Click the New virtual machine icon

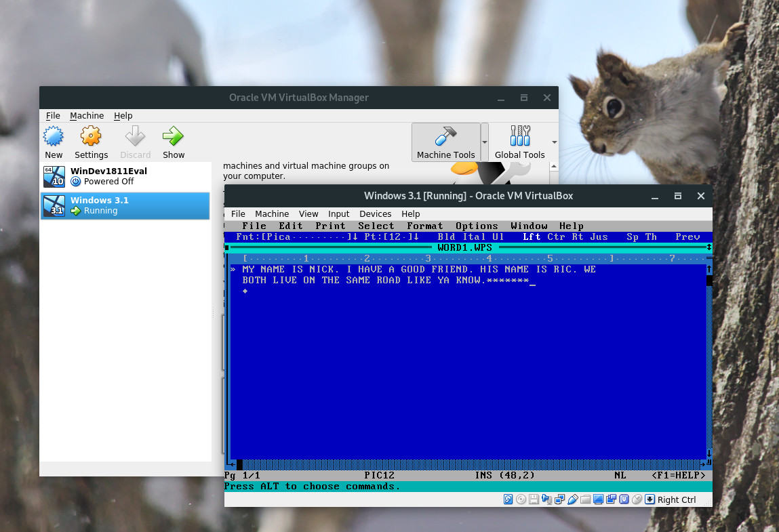53,136
